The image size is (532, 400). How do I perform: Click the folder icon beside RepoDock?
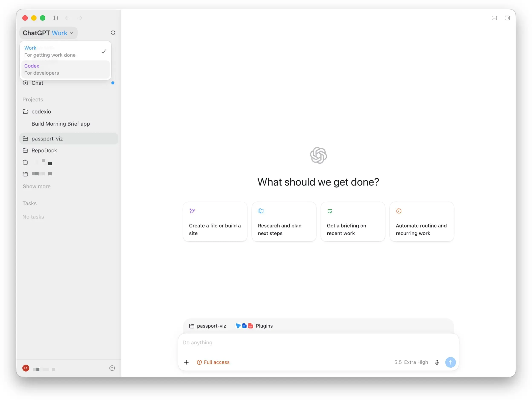point(25,151)
